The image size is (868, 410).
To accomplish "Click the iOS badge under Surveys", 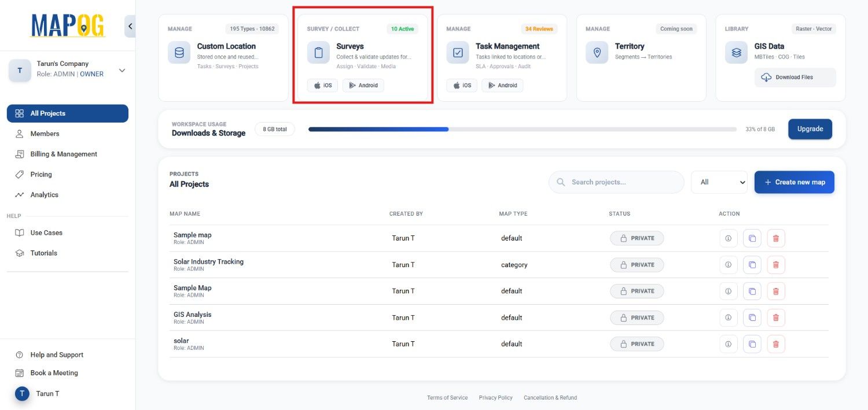I will coord(322,85).
